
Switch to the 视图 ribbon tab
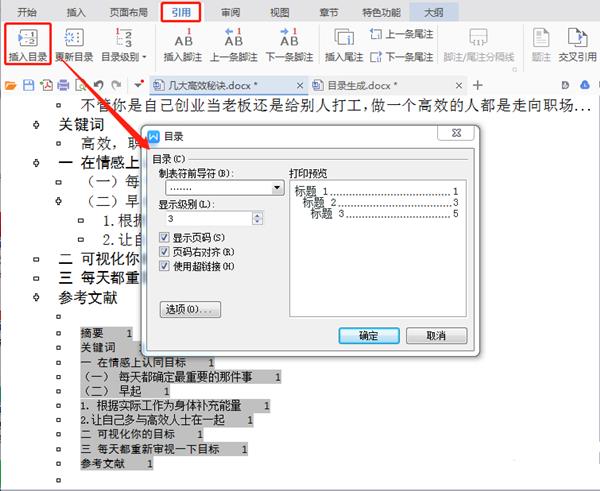[279, 12]
